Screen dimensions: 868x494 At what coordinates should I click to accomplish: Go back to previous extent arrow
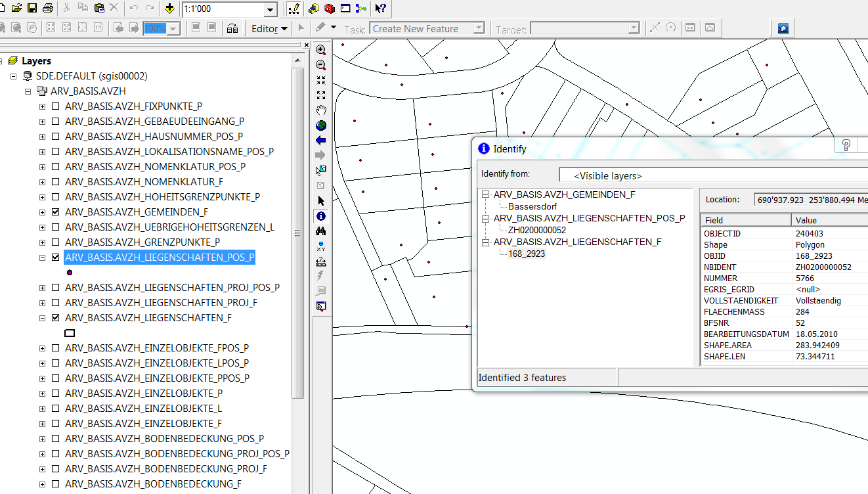321,141
